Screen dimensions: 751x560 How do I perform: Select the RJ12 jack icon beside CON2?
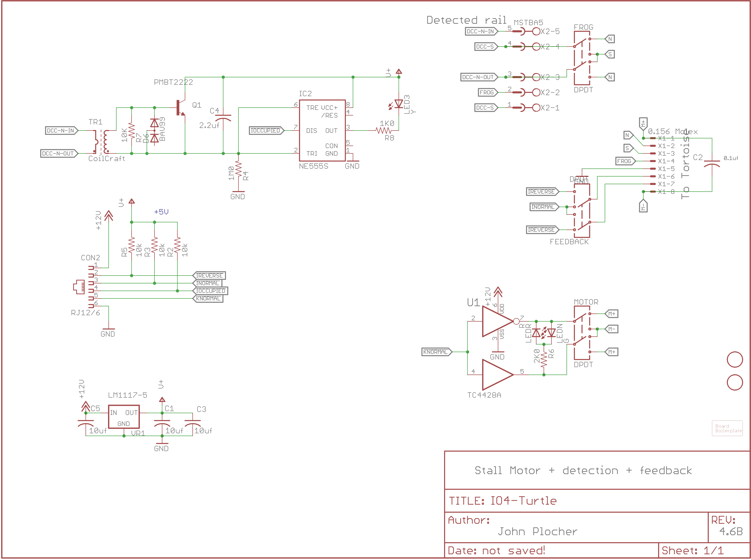79,287
